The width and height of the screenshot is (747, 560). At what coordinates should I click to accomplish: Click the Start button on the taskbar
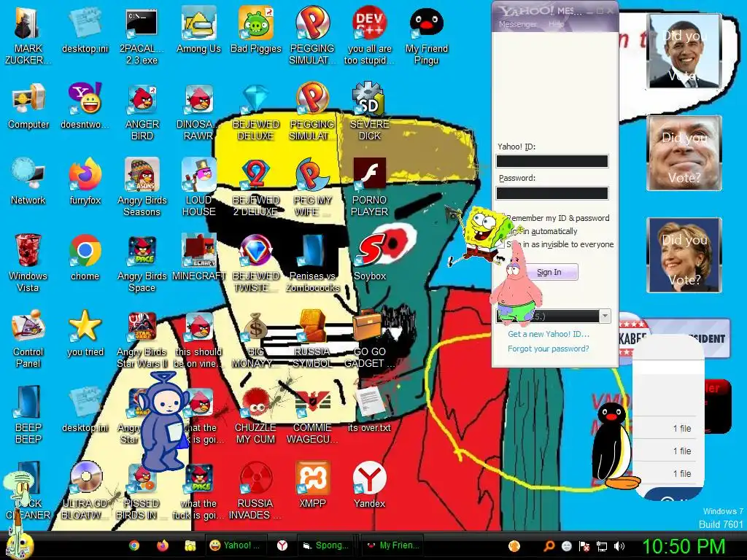(x=20, y=545)
